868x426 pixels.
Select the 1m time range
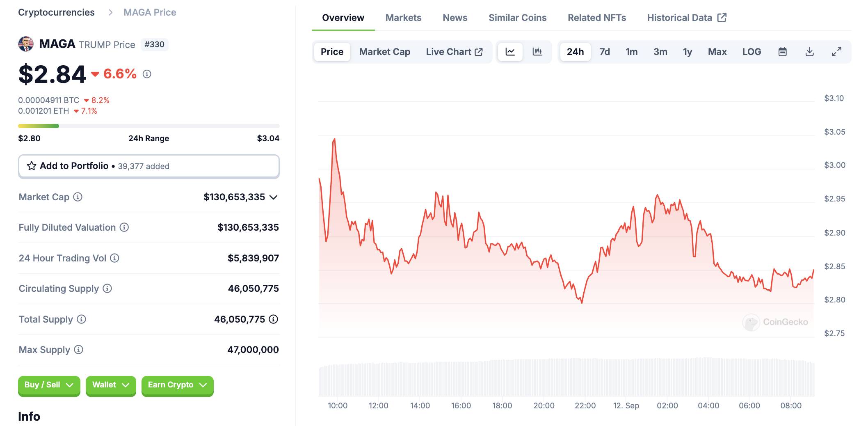click(632, 52)
